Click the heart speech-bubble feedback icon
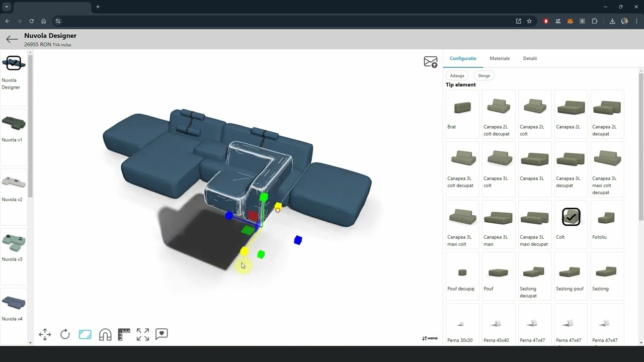Screen dimensions: 644x362 click(162, 334)
